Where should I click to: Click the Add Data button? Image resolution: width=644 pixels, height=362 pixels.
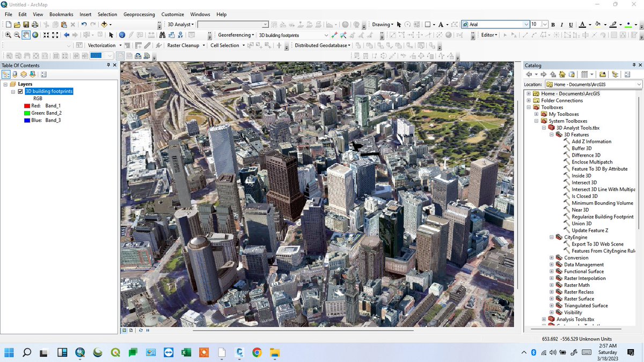coord(104,25)
